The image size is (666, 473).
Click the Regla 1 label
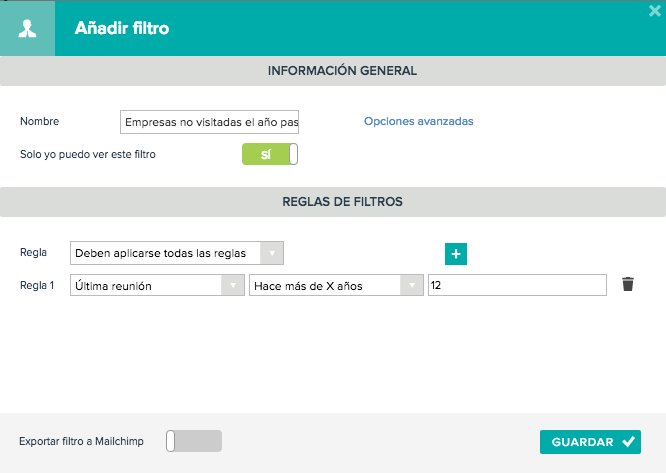[x=37, y=285]
